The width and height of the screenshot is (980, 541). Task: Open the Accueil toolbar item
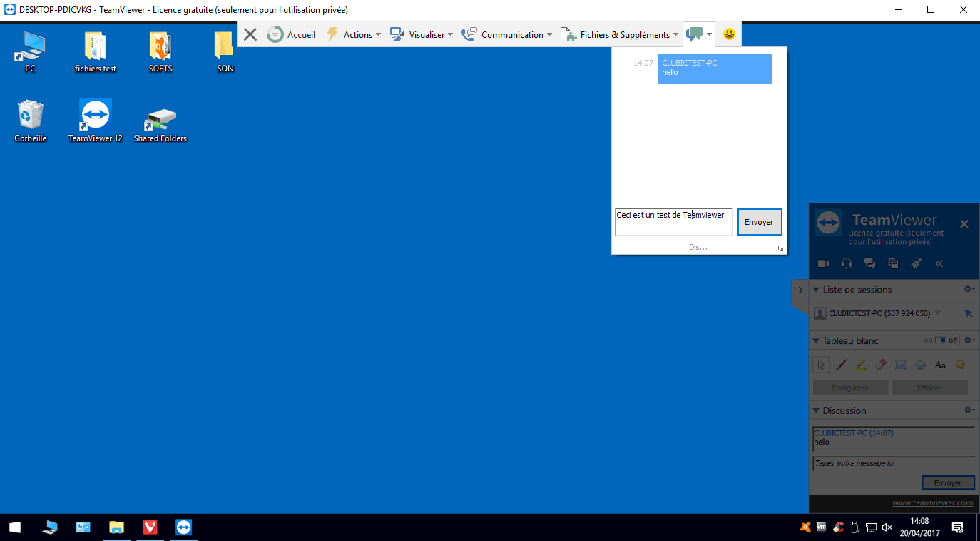coord(291,34)
